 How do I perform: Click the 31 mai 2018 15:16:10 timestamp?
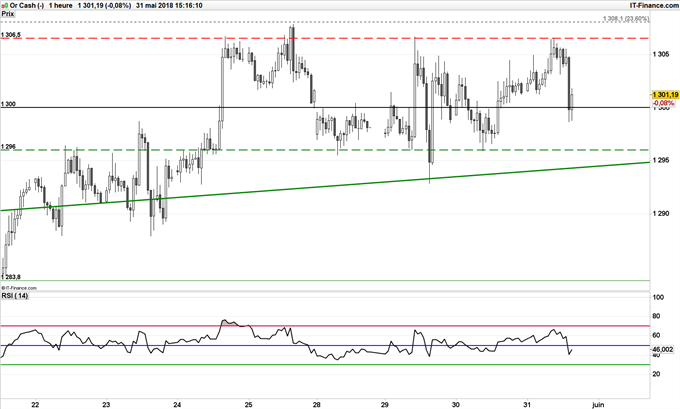coord(169,6)
